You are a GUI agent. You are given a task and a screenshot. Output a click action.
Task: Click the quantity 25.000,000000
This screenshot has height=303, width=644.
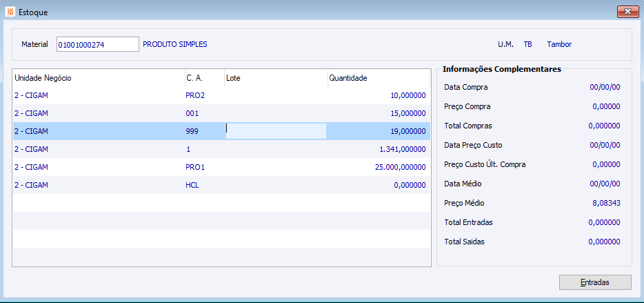click(x=401, y=167)
